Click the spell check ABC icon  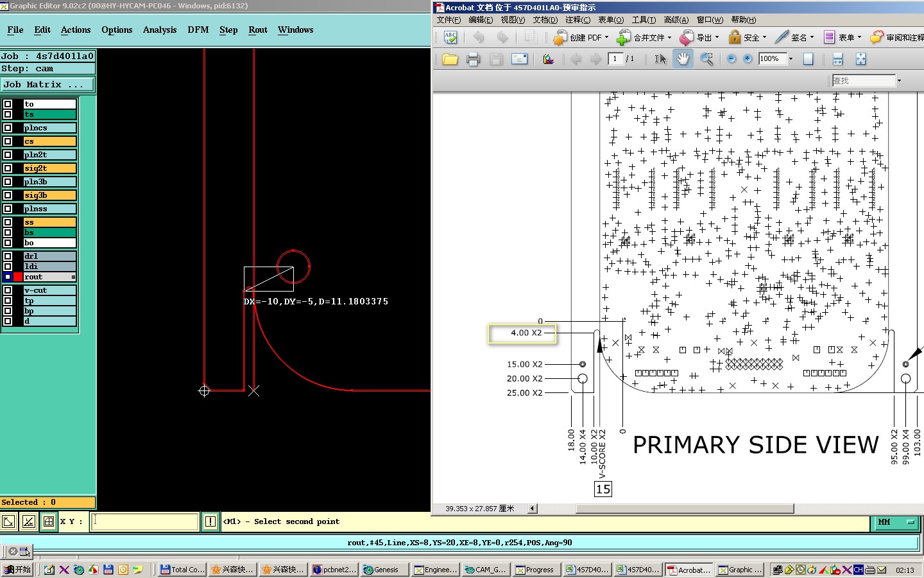click(x=450, y=37)
